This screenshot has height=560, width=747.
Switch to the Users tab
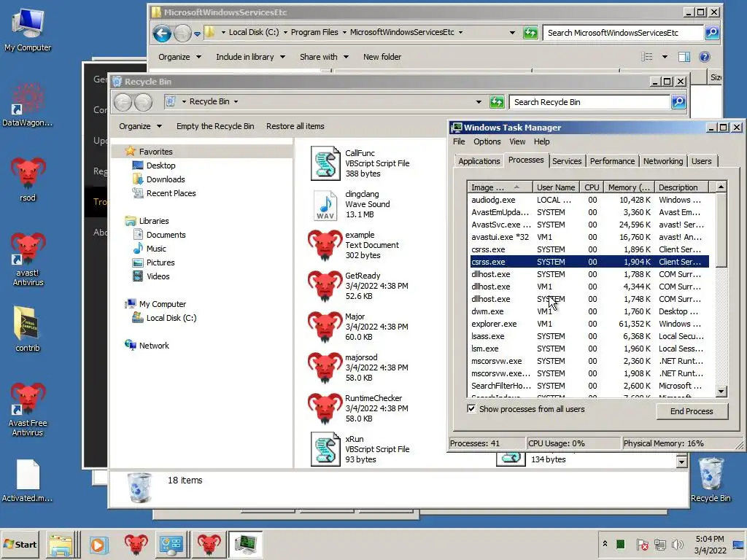701,161
